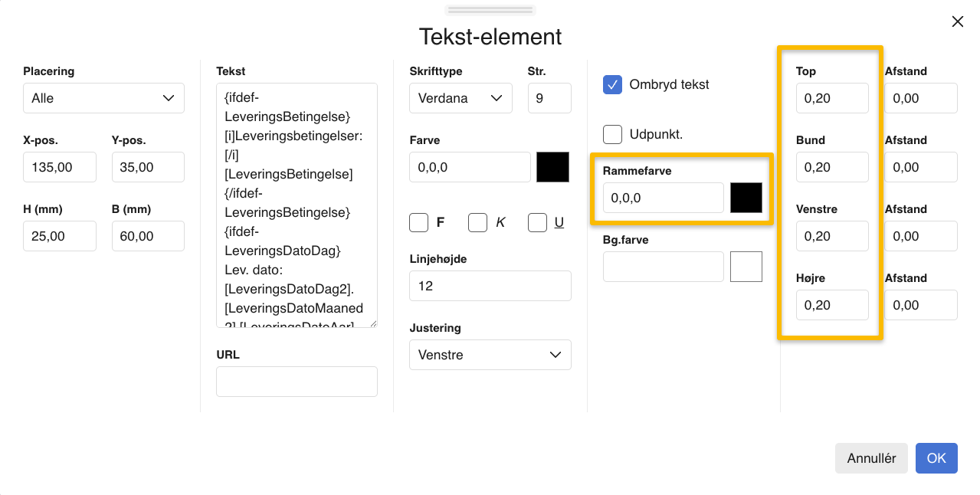Toggle the bold F checkbox
Screen dimensions: 980x495
pyautogui.click(x=418, y=223)
